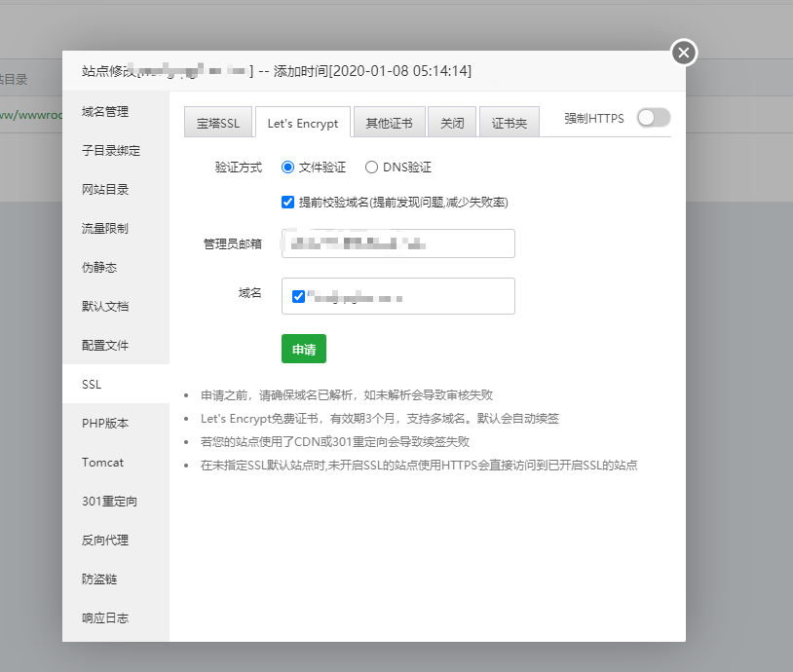Switch to the 宝塔SSL tab
Viewport: 793px width, 672px height.
coord(218,122)
